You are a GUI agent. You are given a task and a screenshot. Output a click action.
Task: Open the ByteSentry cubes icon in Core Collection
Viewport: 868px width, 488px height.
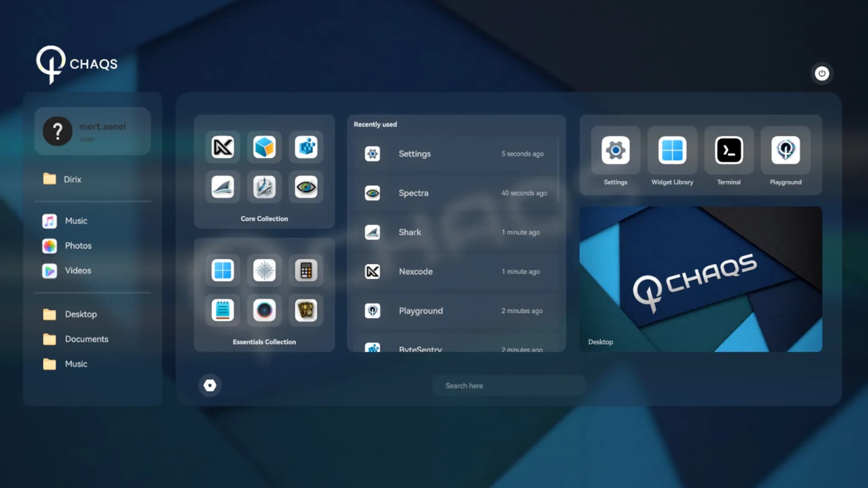[x=306, y=147]
